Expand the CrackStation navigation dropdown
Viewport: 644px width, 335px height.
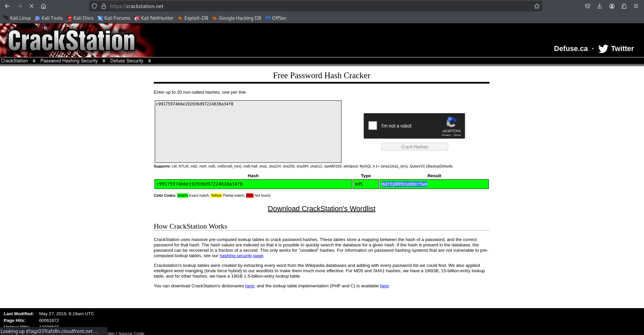click(34, 61)
